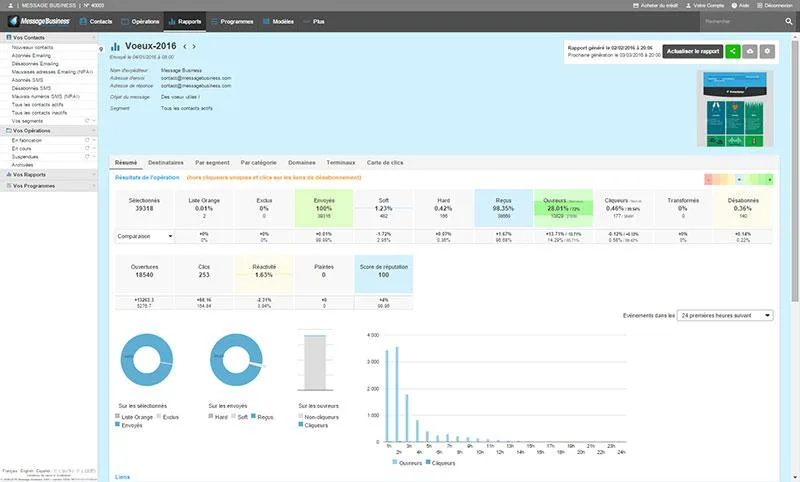Viewport: 800px width, 482px height.
Task: Click the search magnifier icon
Action: (789, 21)
